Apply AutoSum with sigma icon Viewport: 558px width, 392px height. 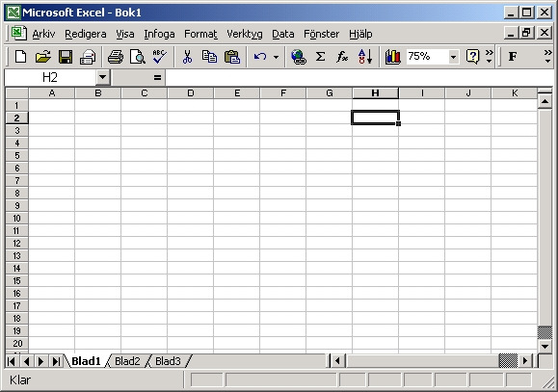(x=320, y=57)
